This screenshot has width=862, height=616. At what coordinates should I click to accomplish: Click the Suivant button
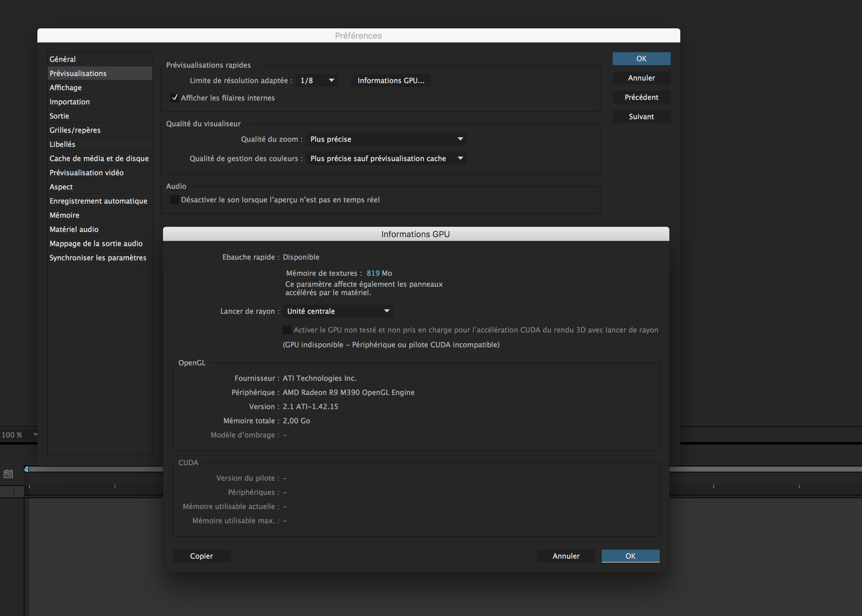pos(641,117)
